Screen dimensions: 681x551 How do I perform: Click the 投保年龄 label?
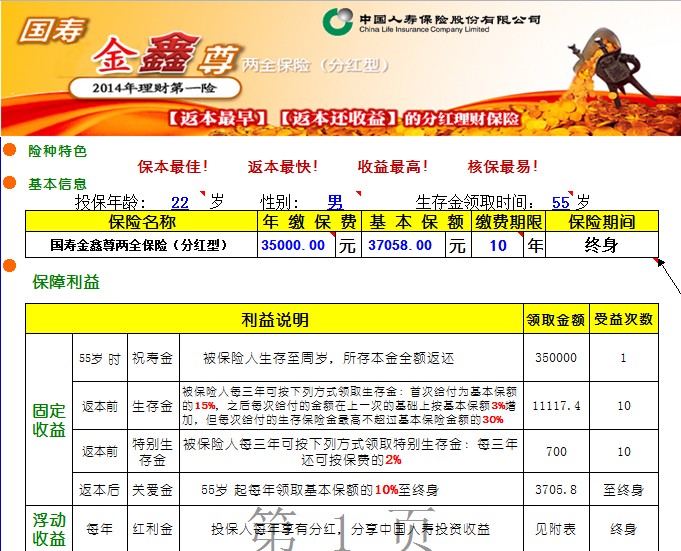click(110, 202)
